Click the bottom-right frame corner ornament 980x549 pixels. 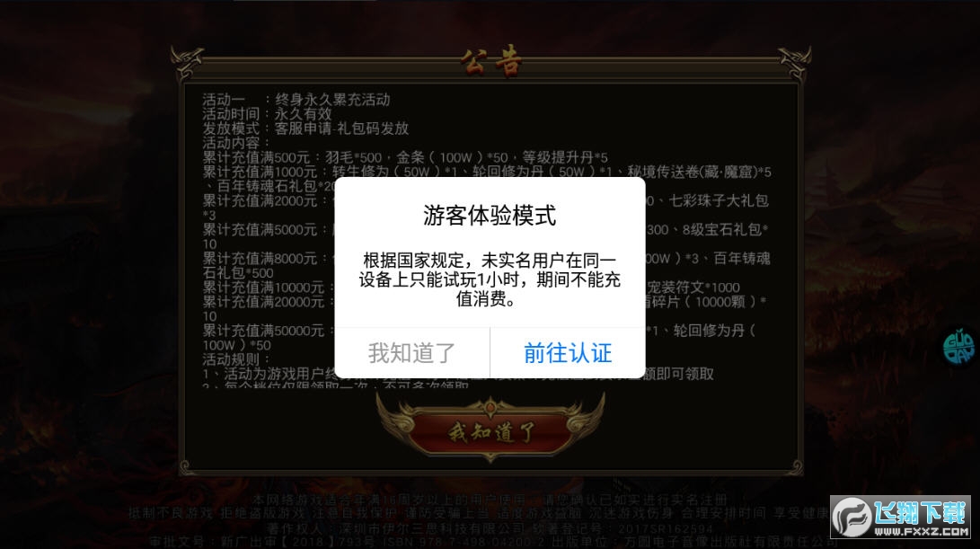click(x=794, y=466)
